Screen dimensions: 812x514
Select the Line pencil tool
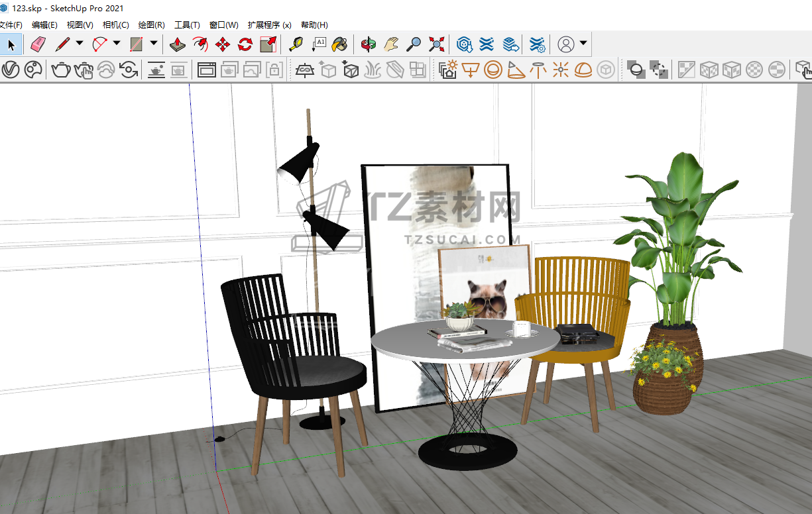coord(63,44)
